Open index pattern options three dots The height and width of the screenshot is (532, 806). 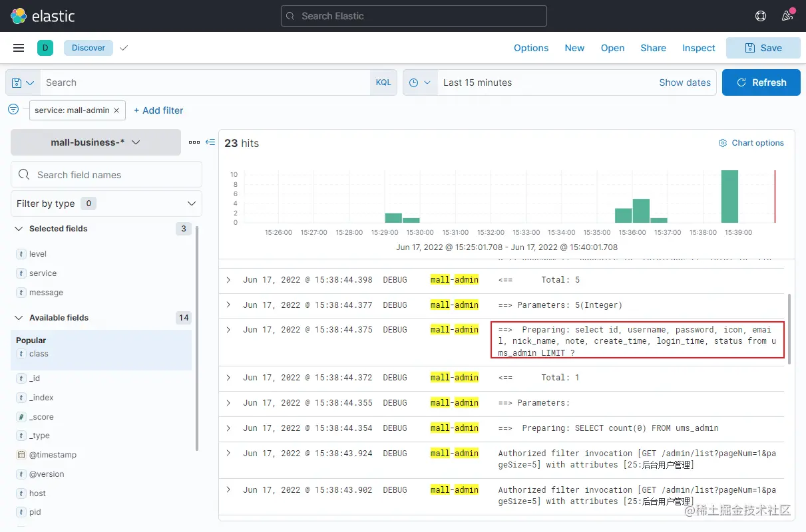coord(194,142)
